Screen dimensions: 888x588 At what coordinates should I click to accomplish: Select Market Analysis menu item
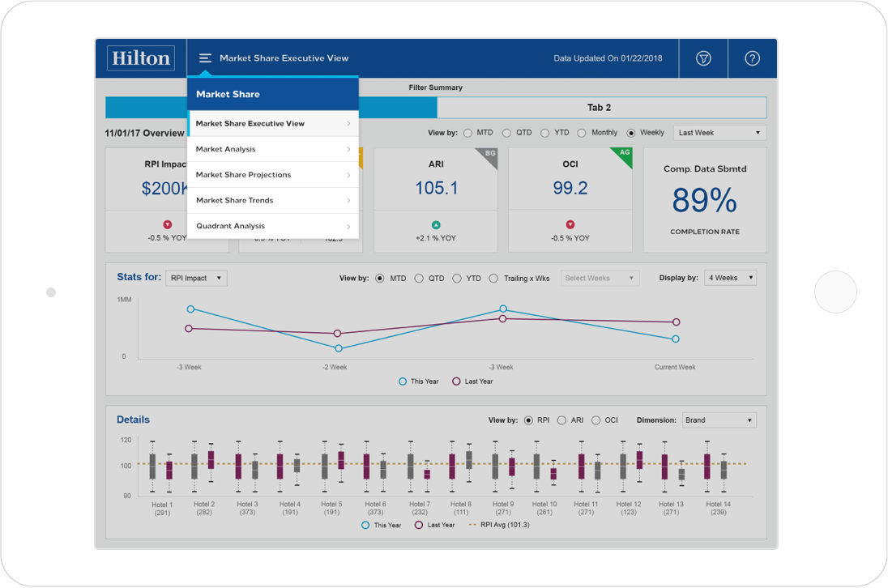pos(273,149)
